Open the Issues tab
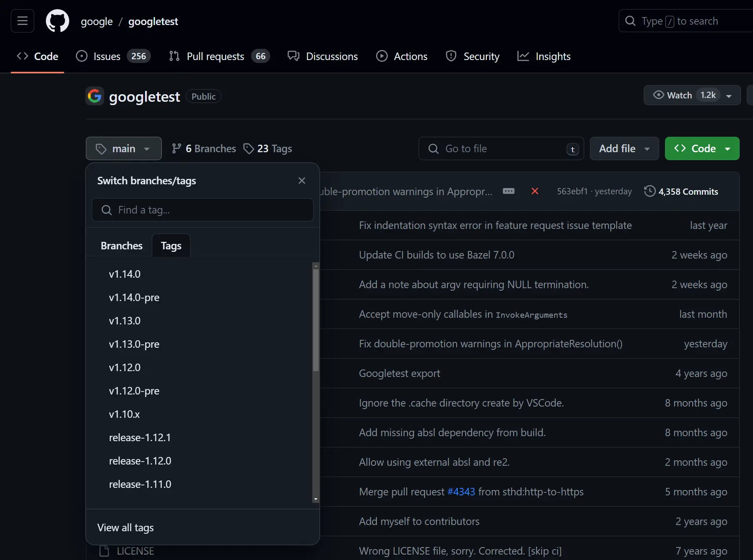 tap(113, 56)
